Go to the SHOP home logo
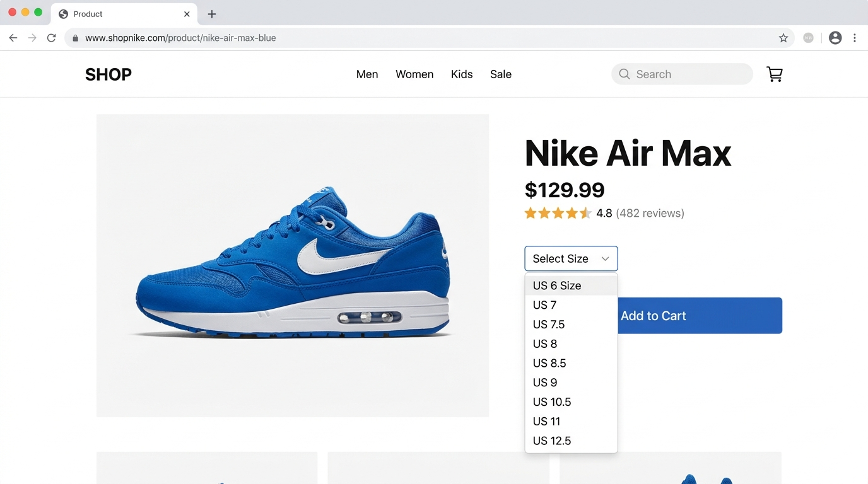This screenshot has width=868, height=484. tap(108, 74)
